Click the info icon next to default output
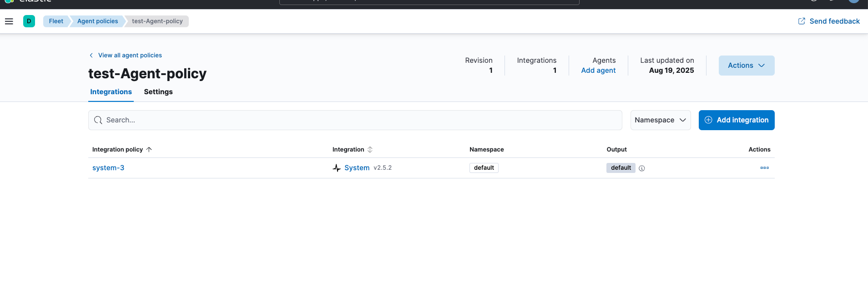The image size is (868, 289). (x=642, y=168)
